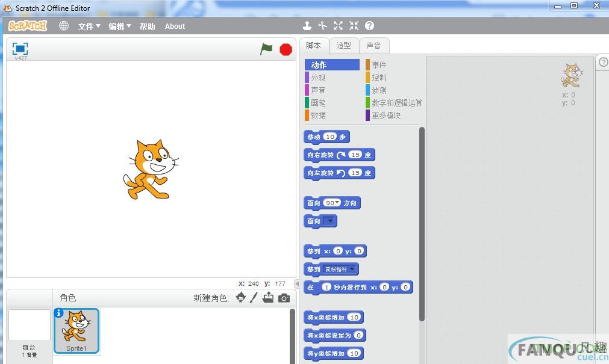The image size is (609, 364).
Task: Open the 编辑 menu
Action: coord(120,26)
